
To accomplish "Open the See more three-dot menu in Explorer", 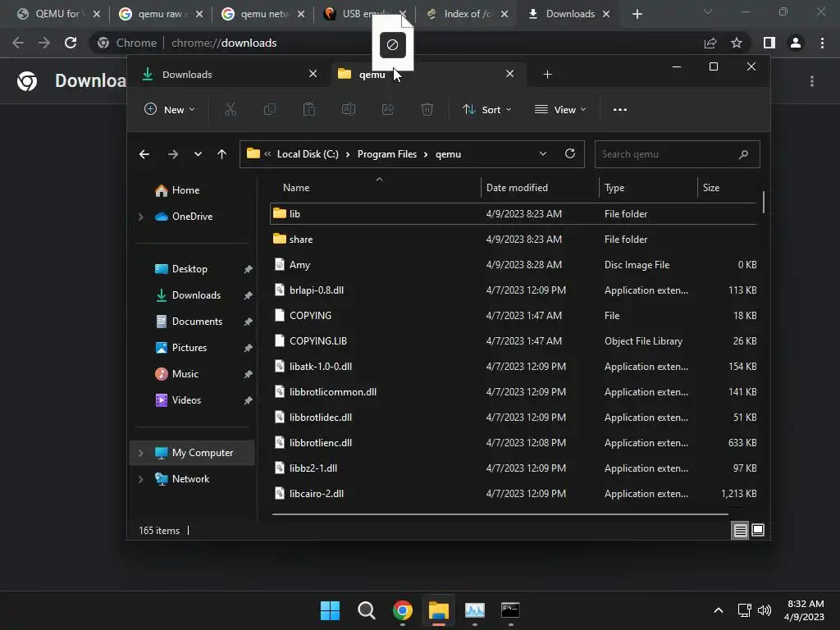I will (620, 109).
